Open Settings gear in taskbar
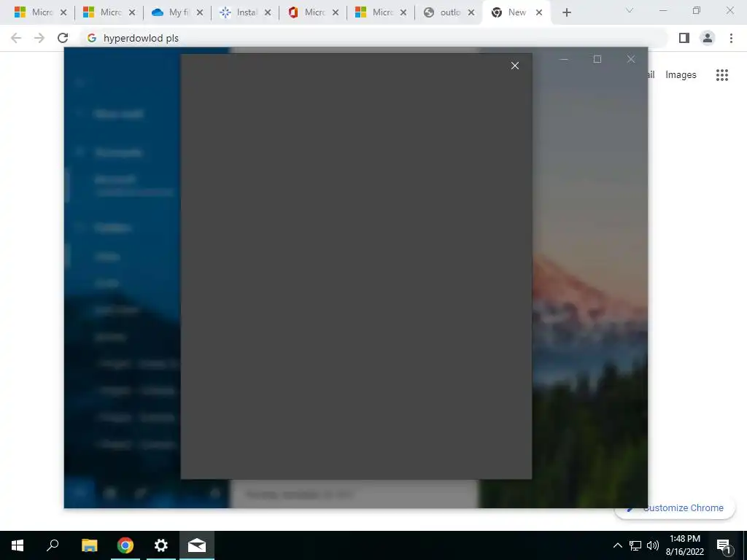The height and width of the screenshot is (560, 747). click(161, 545)
